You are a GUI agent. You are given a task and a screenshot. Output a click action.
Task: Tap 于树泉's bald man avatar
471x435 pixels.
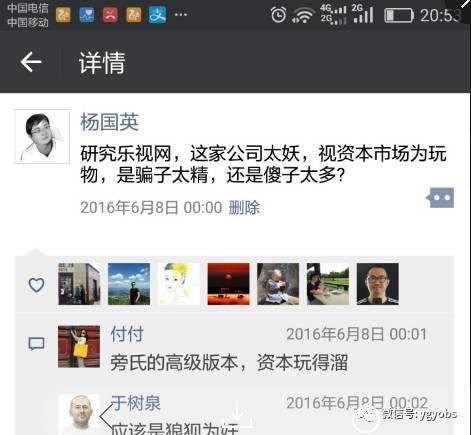coord(79,415)
